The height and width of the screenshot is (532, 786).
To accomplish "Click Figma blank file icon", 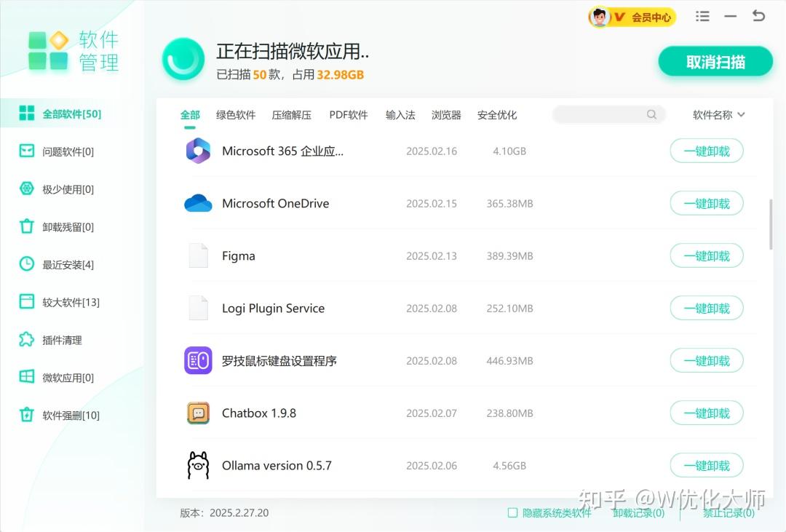I will 198,255.
